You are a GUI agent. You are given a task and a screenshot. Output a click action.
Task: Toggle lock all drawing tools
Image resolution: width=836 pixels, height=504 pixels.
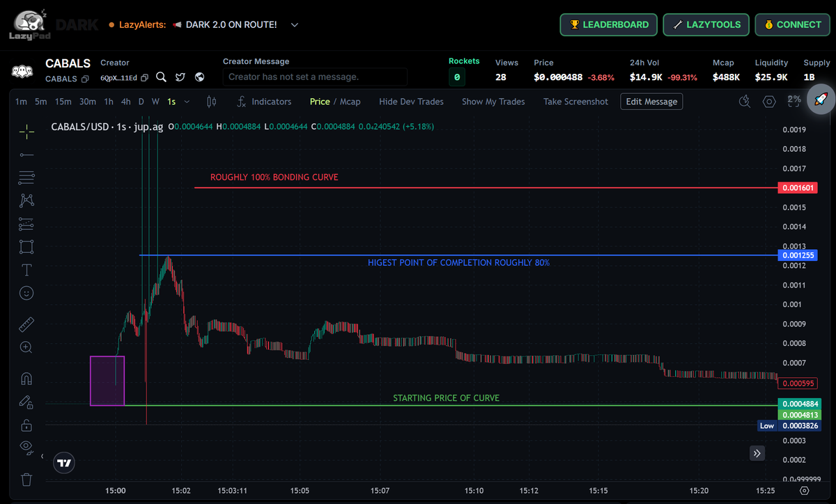(x=26, y=425)
